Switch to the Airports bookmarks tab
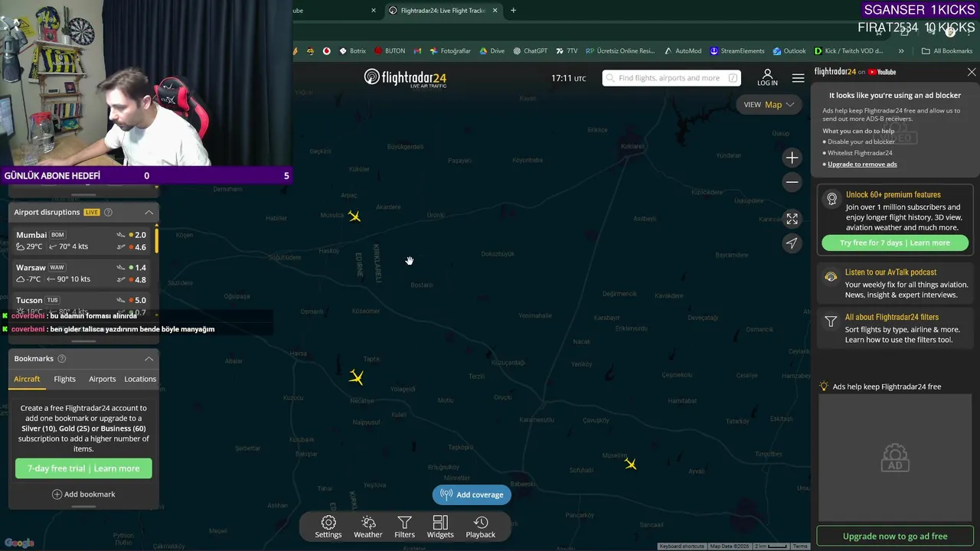980x551 pixels. (x=102, y=379)
